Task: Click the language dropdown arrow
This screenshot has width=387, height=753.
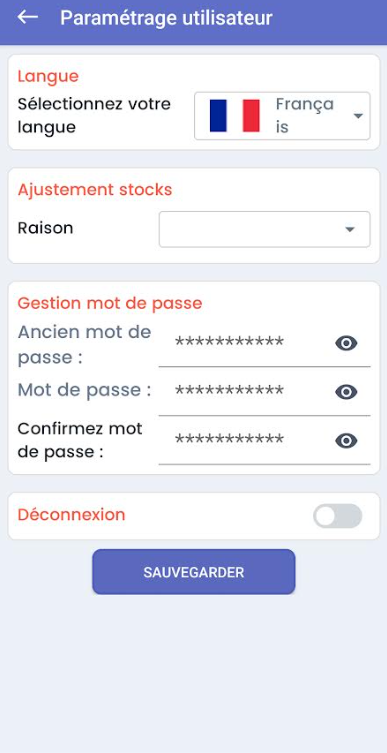Action: (358, 116)
